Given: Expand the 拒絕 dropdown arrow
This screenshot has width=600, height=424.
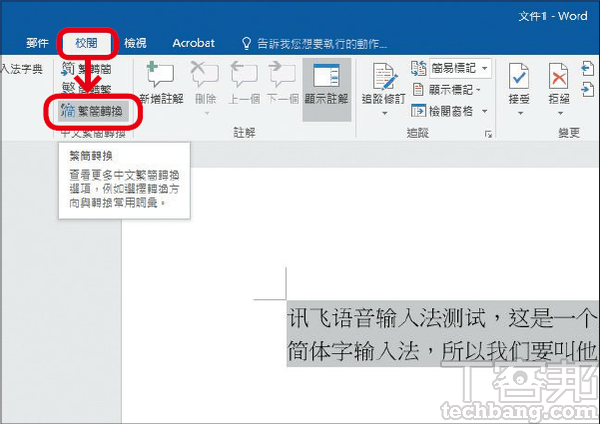Looking at the screenshot, I should tap(560, 113).
